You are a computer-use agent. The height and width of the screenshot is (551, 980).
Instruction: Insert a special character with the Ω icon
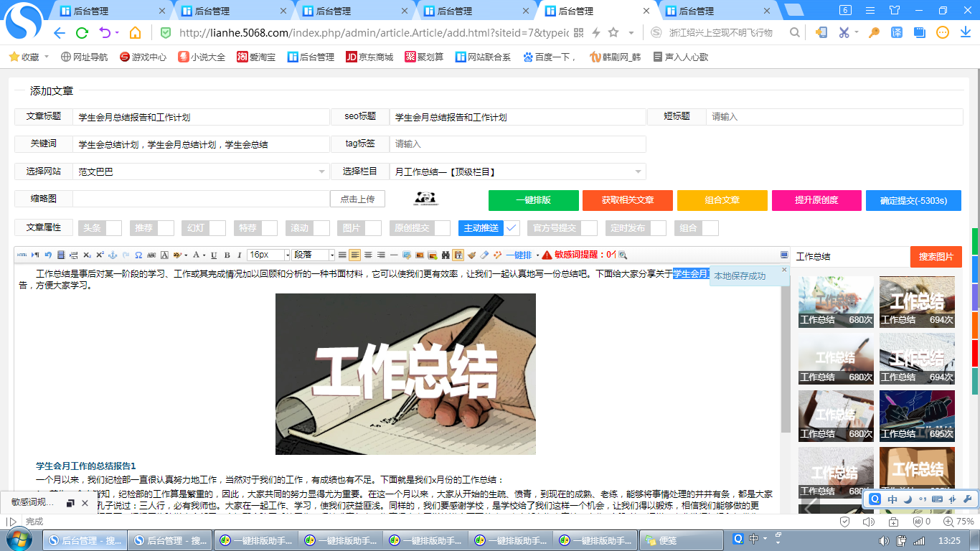[138, 255]
